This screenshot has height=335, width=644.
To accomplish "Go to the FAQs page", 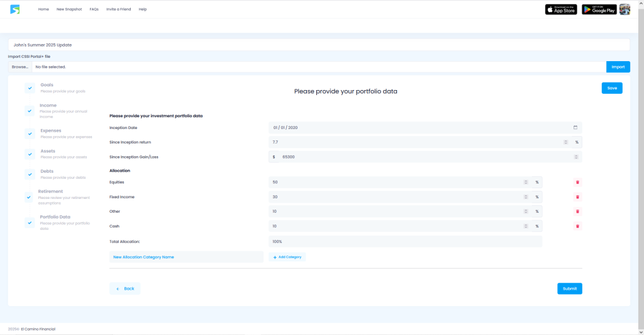I will coord(94,9).
